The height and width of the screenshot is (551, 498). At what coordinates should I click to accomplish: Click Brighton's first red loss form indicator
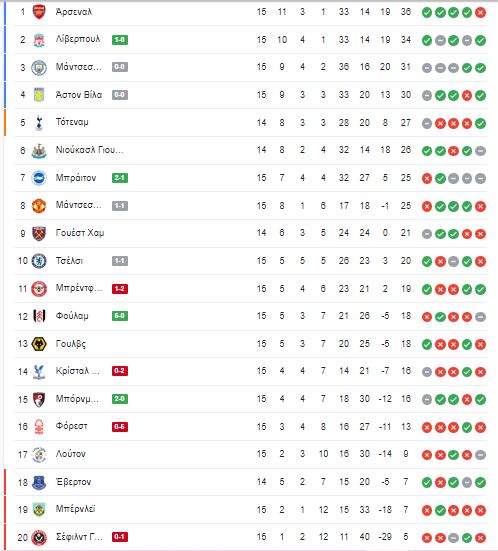(x=427, y=179)
